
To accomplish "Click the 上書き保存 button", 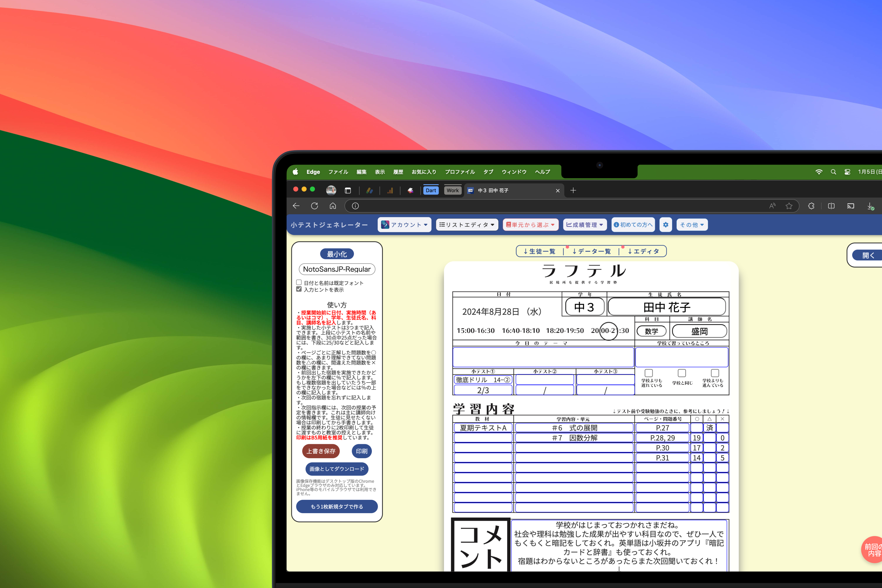I will [x=321, y=451].
